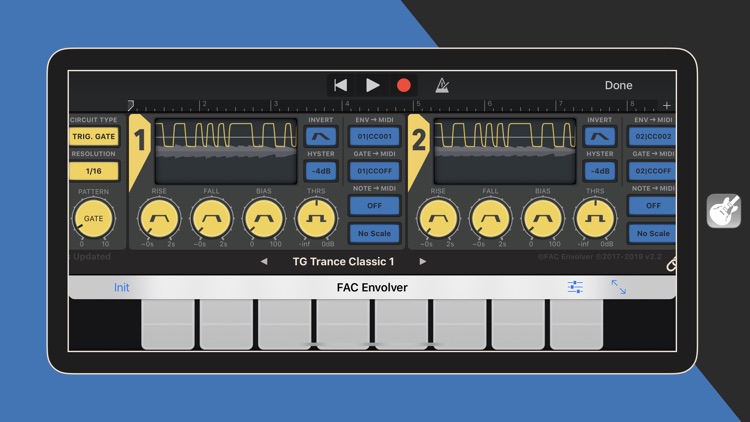Click bar 5 on the timeline ruler

pos(418,104)
